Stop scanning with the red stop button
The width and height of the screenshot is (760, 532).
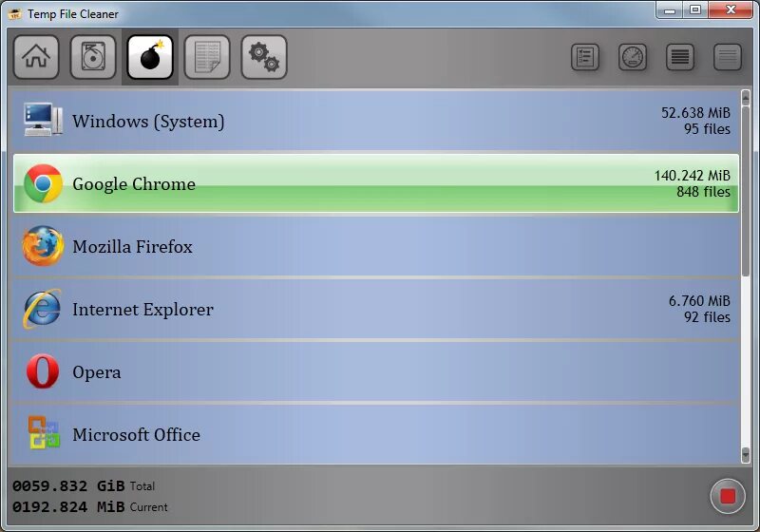(728, 496)
